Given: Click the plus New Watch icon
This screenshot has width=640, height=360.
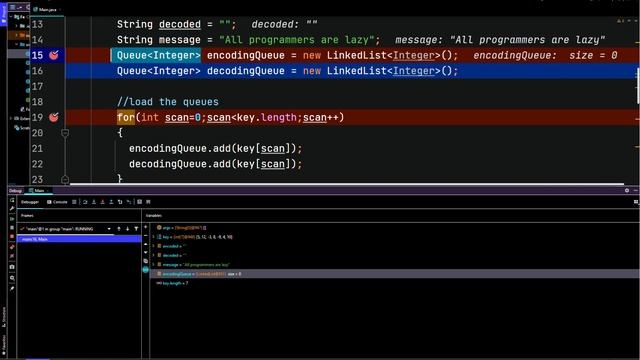Looking at the screenshot, I should coord(145,227).
